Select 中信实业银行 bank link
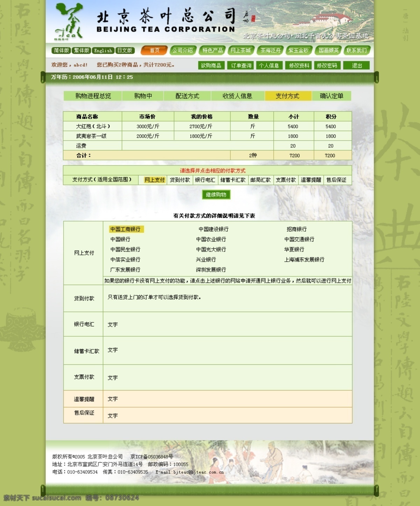This screenshot has height=506, width=420. coord(125,259)
